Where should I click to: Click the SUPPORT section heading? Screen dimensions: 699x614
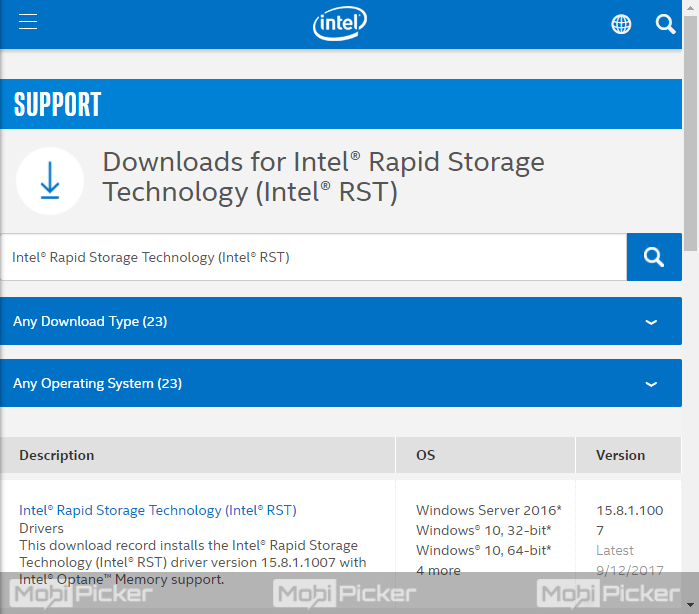pos(58,104)
